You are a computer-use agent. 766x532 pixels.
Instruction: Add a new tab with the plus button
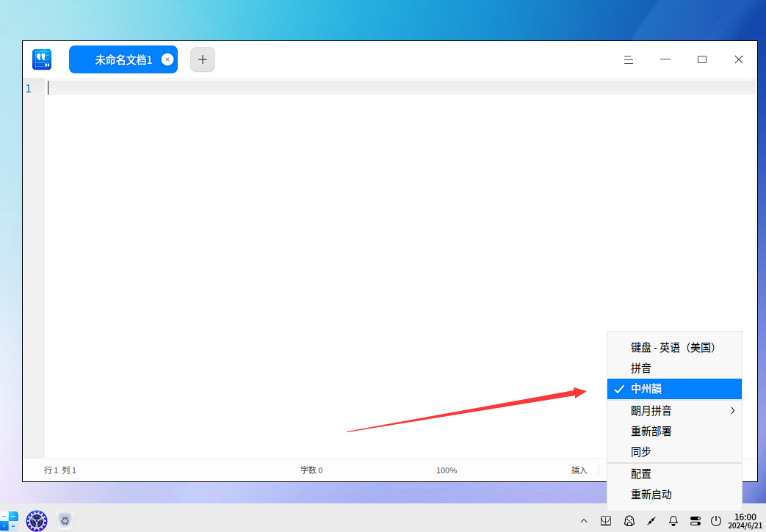[x=203, y=59]
